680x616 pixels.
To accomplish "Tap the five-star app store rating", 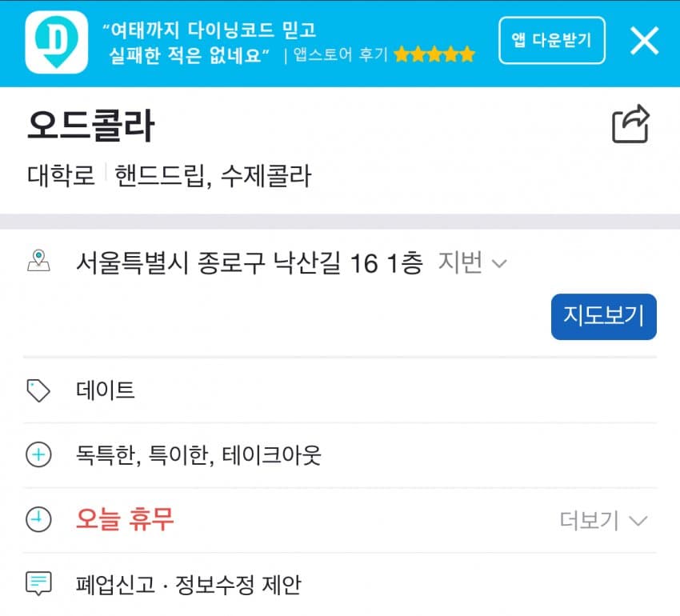I will [434, 54].
